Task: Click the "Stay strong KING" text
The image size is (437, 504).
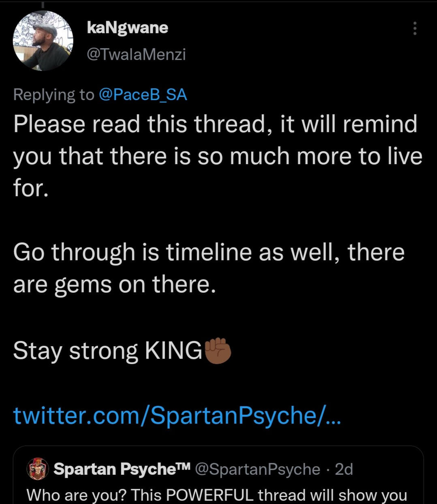Action: [107, 350]
